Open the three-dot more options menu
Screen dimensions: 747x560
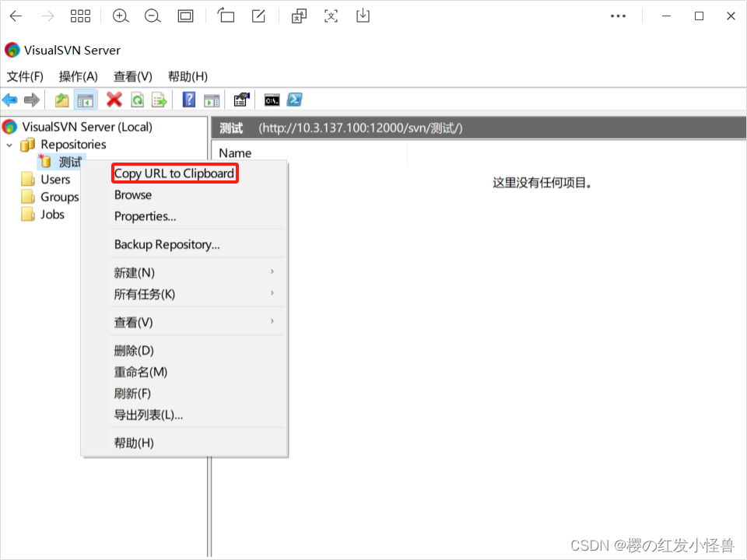(618, 16)
